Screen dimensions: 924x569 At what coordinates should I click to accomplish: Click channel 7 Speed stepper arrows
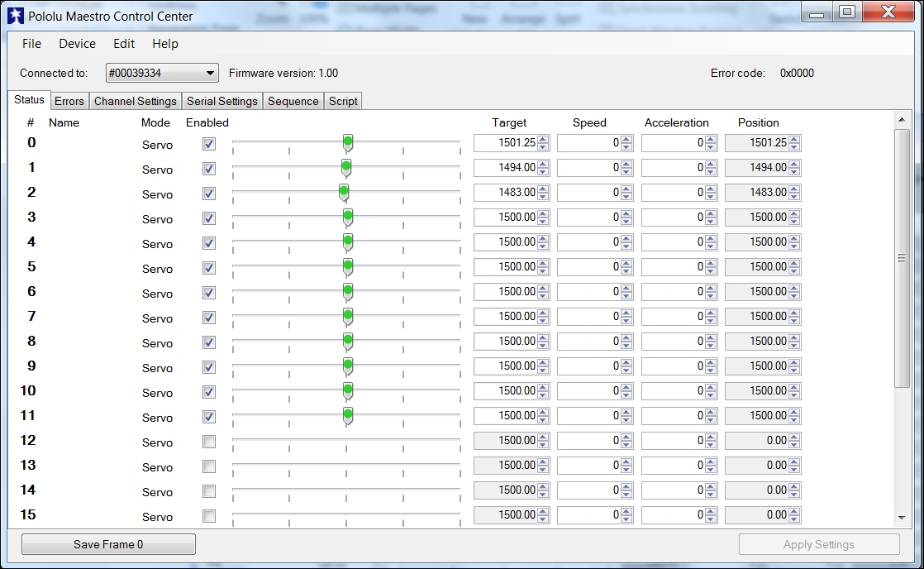click(626, 316)
